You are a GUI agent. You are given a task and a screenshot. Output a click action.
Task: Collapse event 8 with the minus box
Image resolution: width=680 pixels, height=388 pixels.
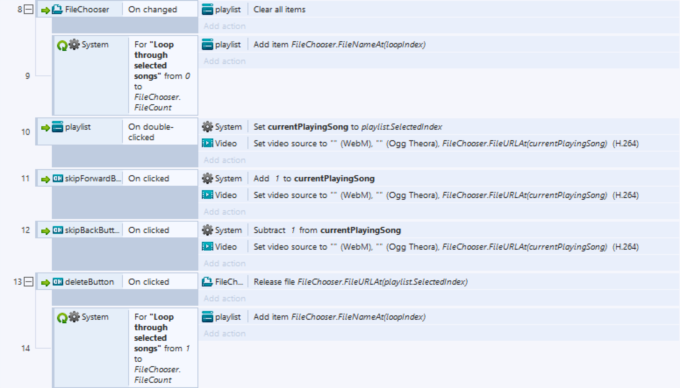point(28,9)
